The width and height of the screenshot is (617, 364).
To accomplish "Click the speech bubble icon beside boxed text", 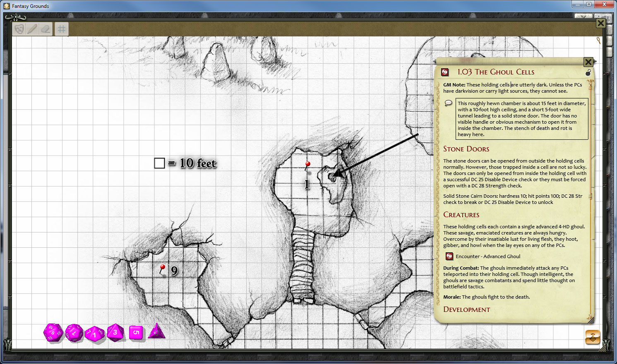I will click(x=448, y=103).
